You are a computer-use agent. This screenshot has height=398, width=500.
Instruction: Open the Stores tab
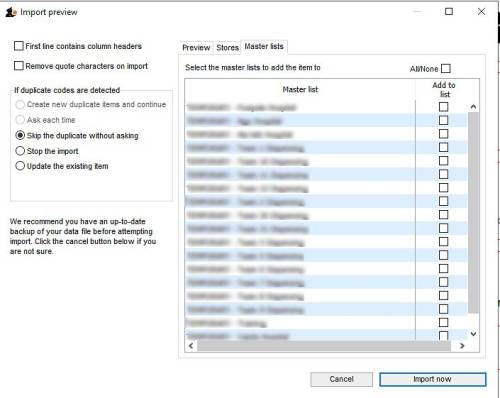click(x=227, y=48)
